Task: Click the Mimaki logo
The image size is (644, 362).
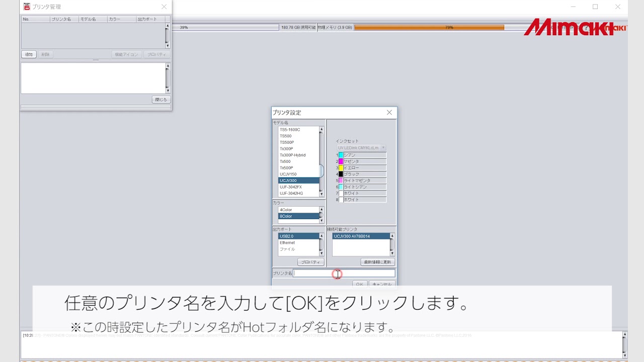Action: point(569,28)
